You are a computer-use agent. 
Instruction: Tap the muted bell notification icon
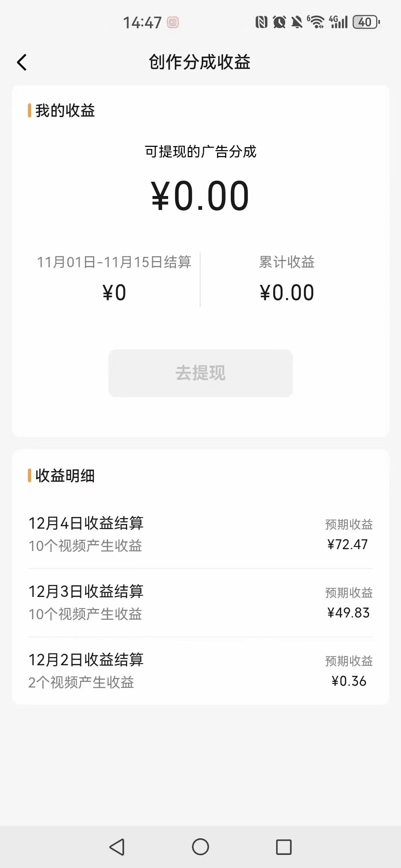[297, 22]
